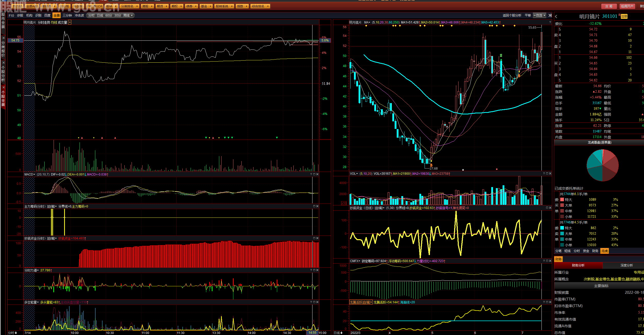Open the F10 company info
Viewport: 644px width, 335px height.
(11, 15)
